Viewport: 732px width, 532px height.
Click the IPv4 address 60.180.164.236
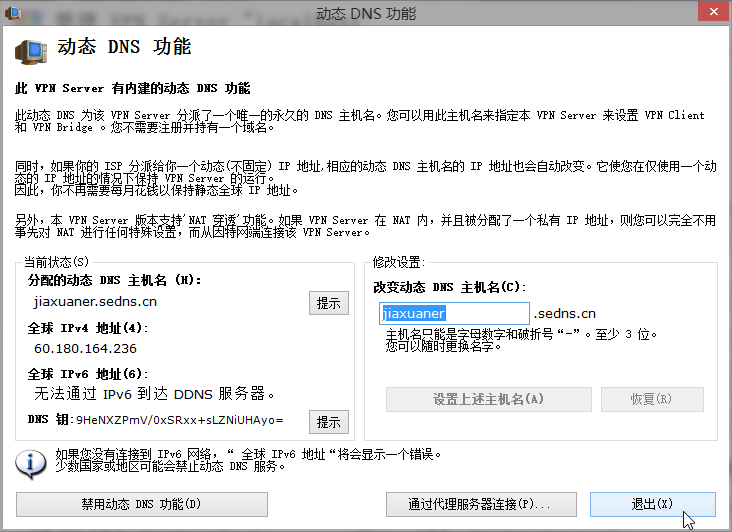[85, 349]
